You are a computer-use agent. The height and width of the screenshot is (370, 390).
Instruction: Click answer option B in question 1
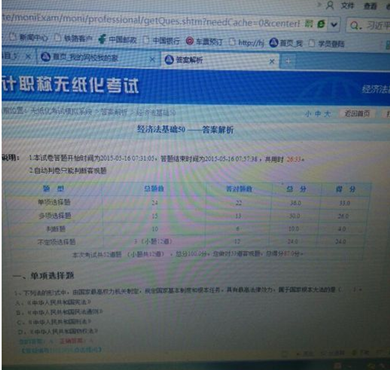coord(59,312)
